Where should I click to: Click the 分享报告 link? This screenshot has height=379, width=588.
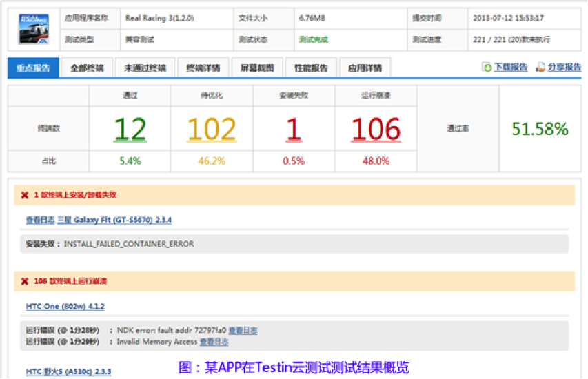point(565,68)
